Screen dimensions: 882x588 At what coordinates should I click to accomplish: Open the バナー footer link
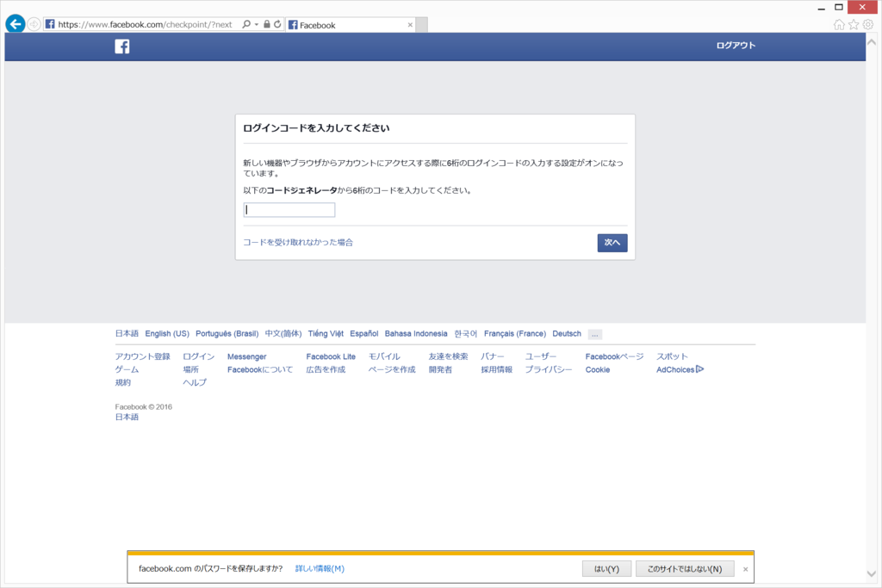coord(492,356)
